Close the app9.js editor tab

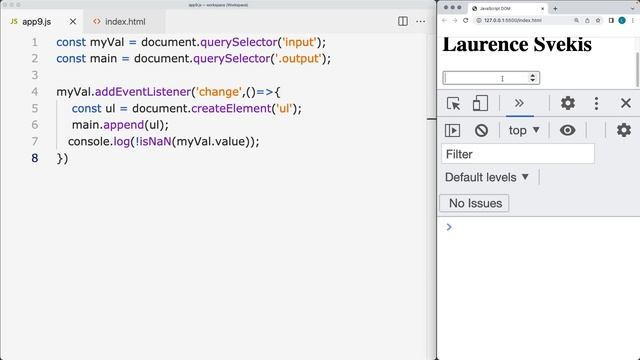click(x=73, y=22)
